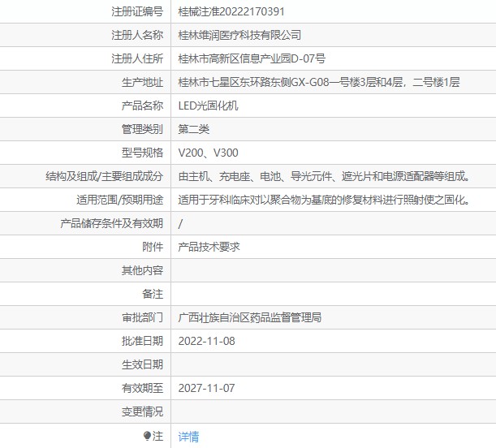Viewport: 496px width, 448px height.
Task: Click the 审批部门 label
Action: pyautogui.click(x=142, y=317)
